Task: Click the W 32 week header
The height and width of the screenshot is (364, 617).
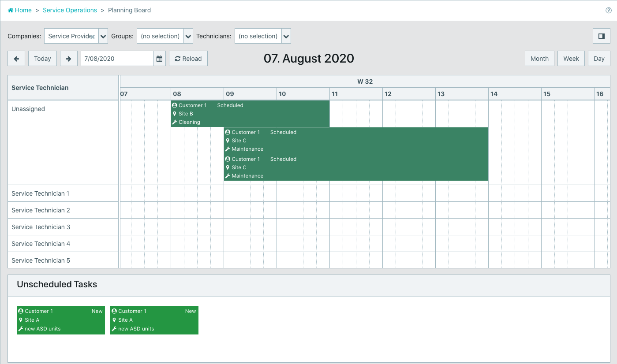Action: [x=365, y=82]
